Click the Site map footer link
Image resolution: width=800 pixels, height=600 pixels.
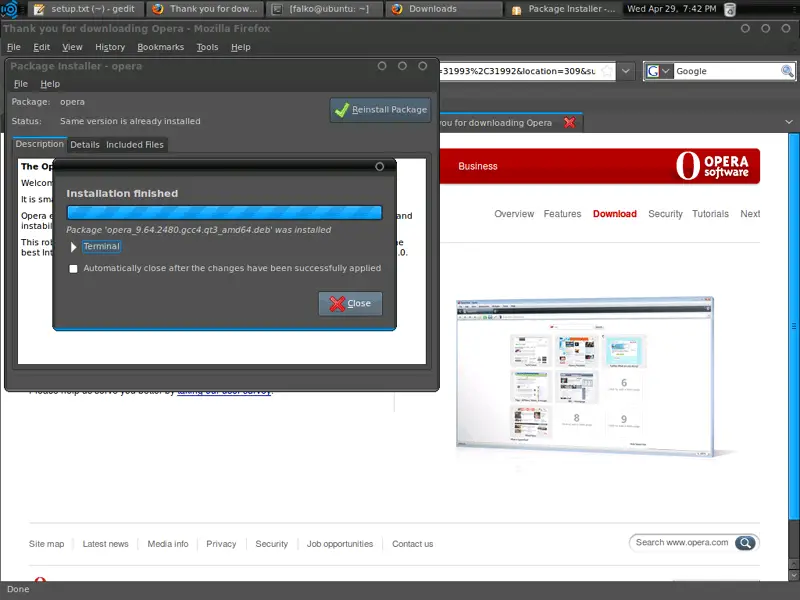click(46, 544)
